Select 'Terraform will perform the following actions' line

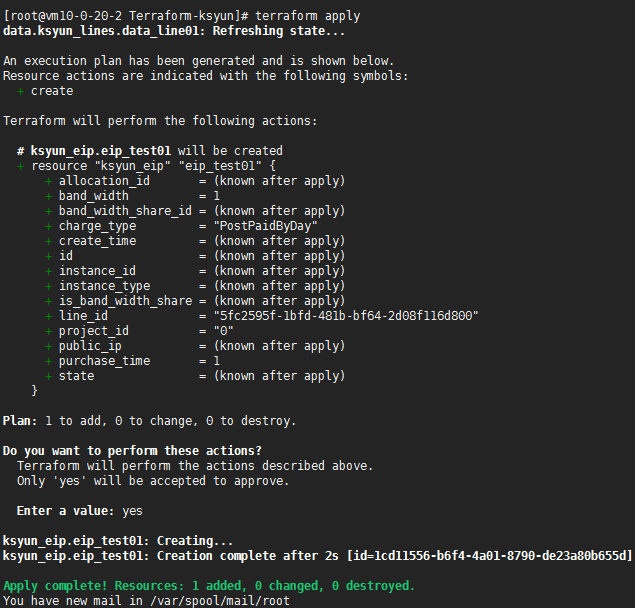[160, 121]
